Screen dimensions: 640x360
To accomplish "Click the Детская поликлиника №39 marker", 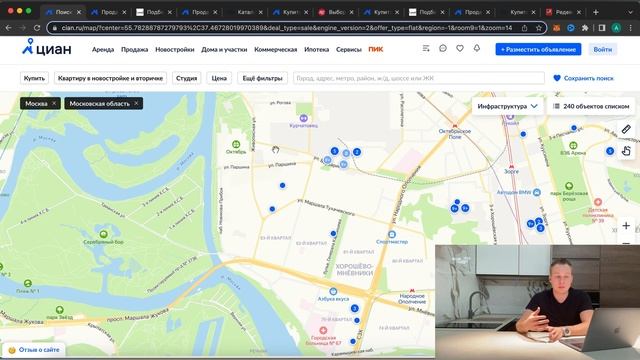I will click(x=598, y=202).
